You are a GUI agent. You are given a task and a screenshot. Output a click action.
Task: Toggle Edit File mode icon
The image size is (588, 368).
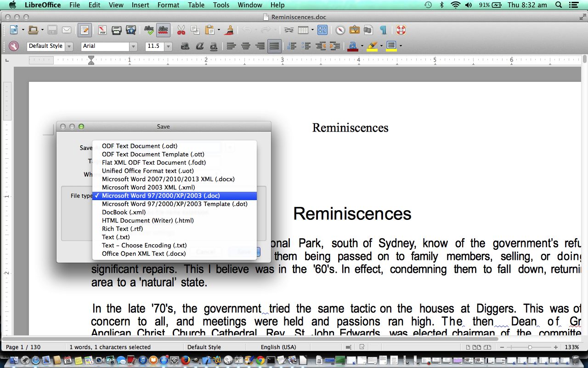pos(85,30)
